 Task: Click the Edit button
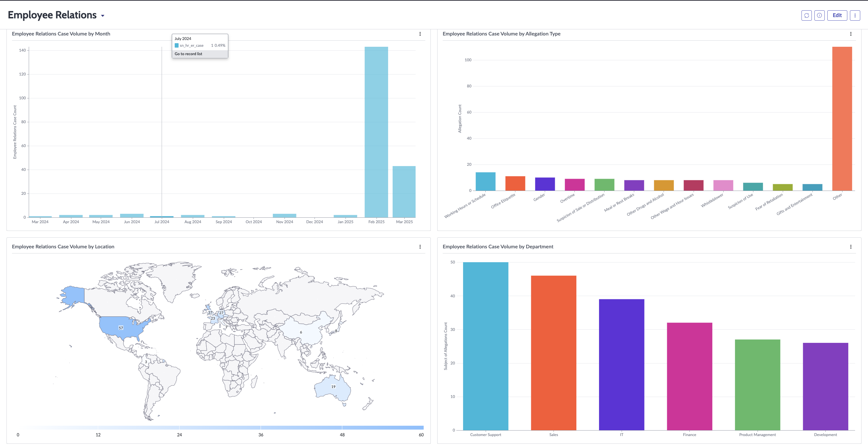click(837, 15)
